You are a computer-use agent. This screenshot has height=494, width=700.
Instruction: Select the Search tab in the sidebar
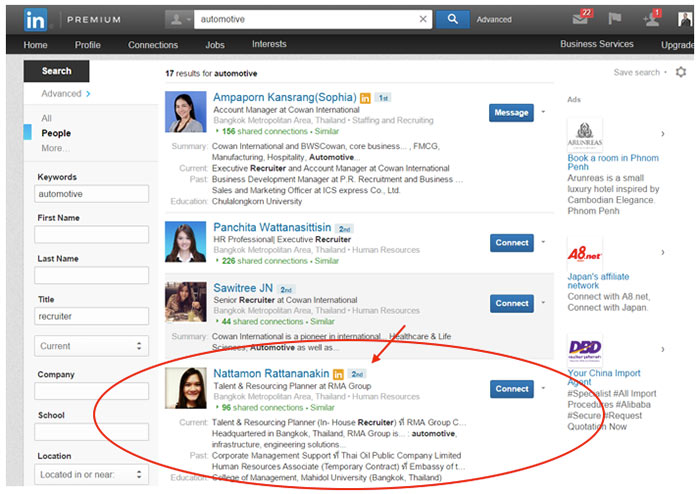56,71
